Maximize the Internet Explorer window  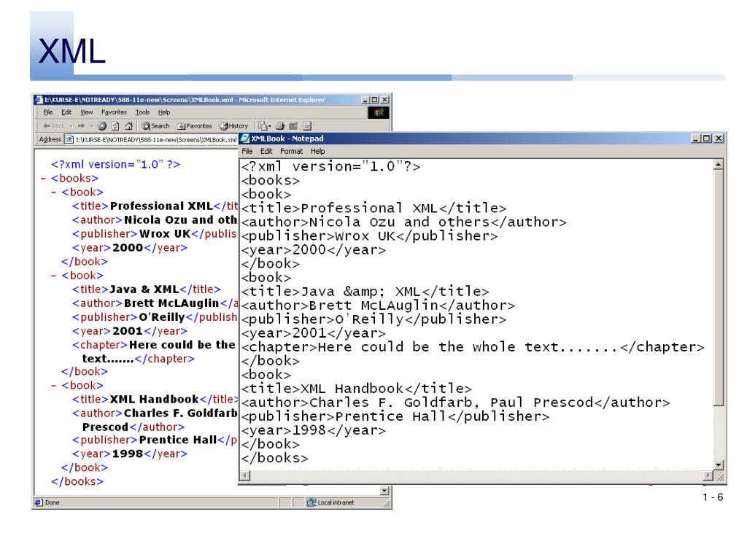tap(374, 100)
